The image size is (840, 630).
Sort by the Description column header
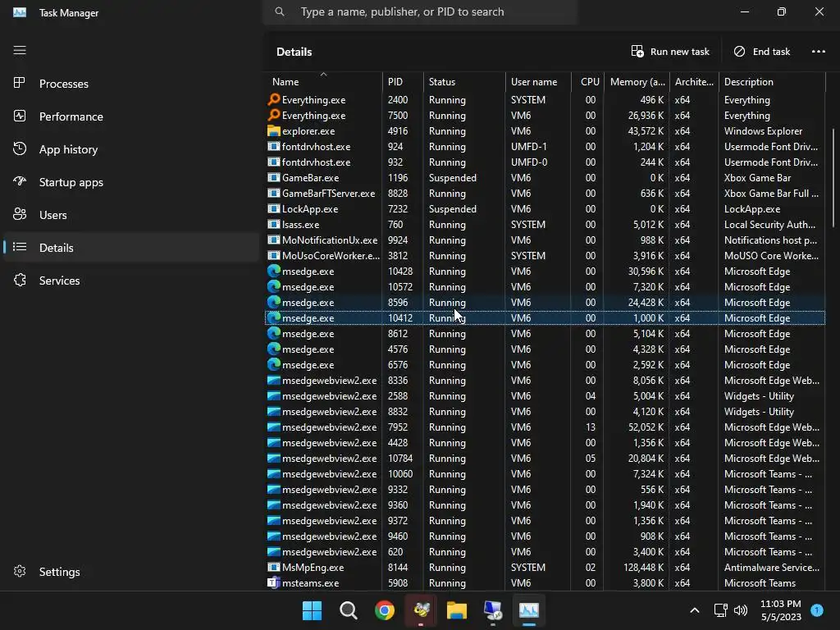point(772,81)
